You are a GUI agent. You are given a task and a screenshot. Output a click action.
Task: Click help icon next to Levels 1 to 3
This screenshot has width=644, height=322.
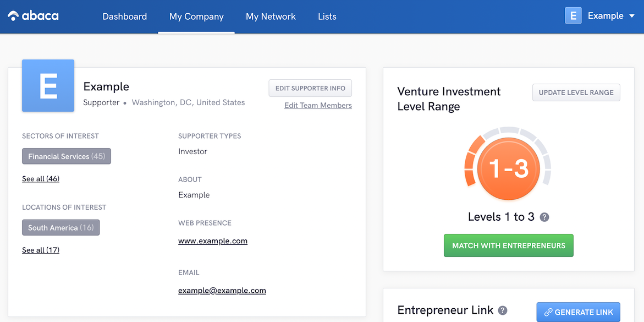(544, 217)
